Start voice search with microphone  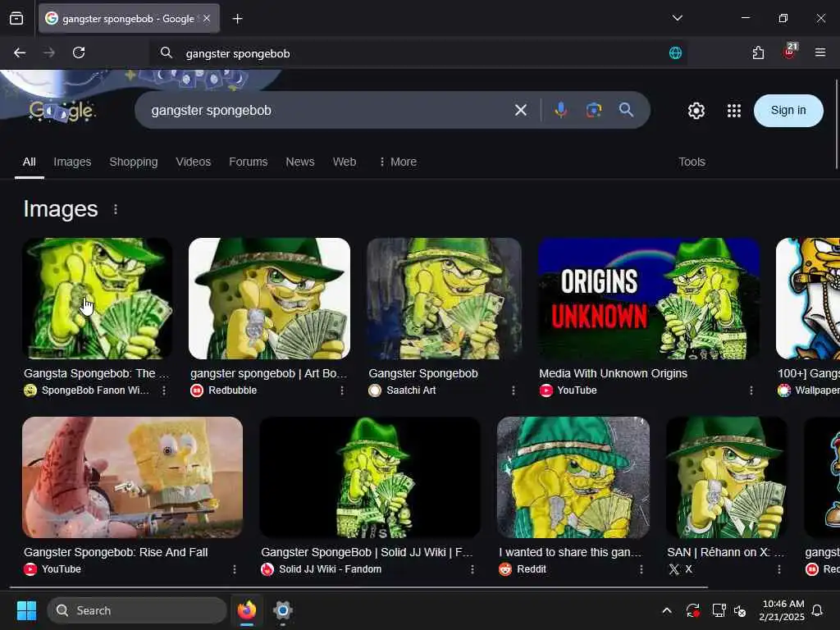click(560, 111)
